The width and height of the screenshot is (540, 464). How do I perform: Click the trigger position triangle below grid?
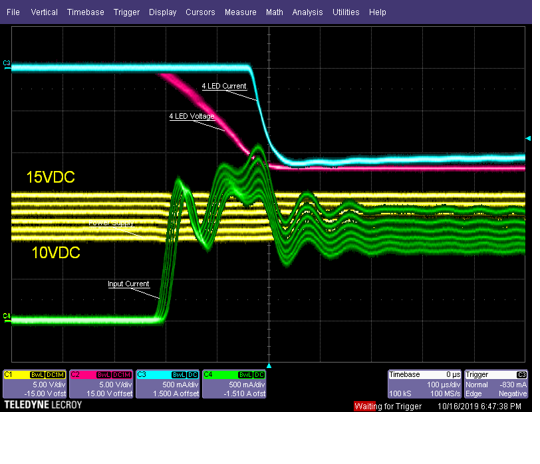click(x=269, y=366)
